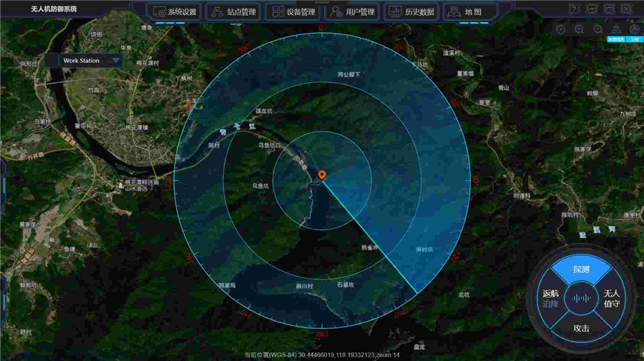Click the 青山 map label
Viewport: 644px width, 361px height.
click(x=504, y=88)
